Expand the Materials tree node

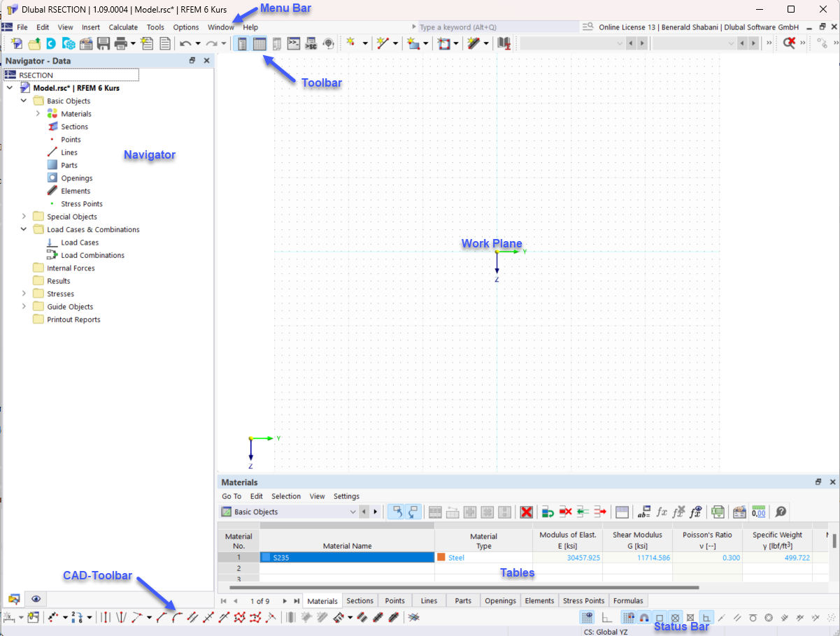[x=38, y=113]
